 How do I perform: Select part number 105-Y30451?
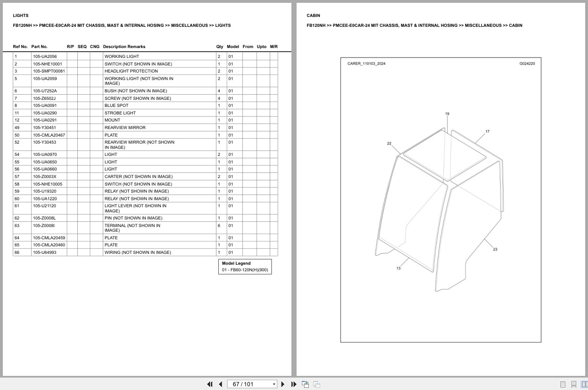[x=44, y=128]
